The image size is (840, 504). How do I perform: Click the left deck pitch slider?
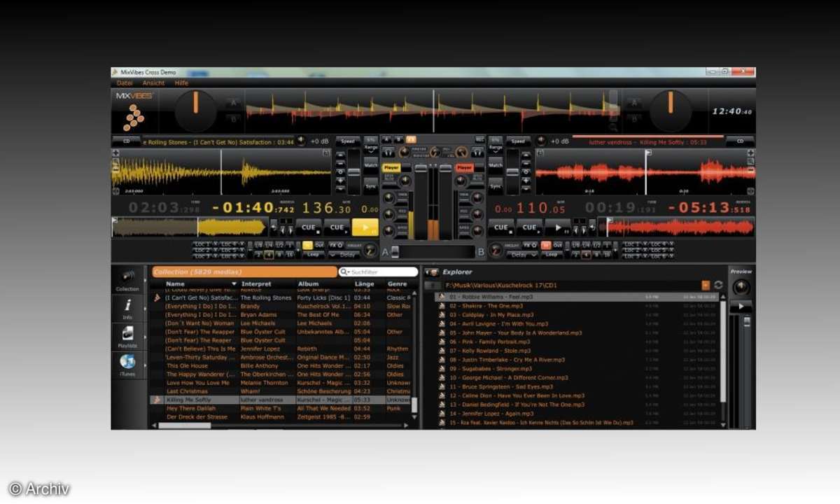354,171
